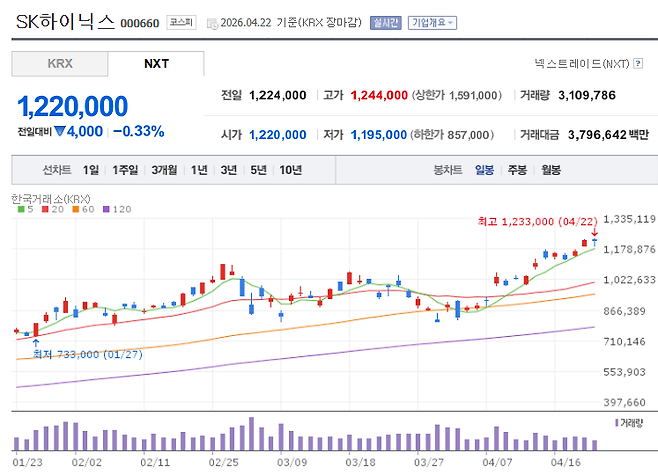Image resolution: width=658 pixels, height=475 pixels.
Task: Click the 코스피 market badge
Action: [x=181, y=22]
